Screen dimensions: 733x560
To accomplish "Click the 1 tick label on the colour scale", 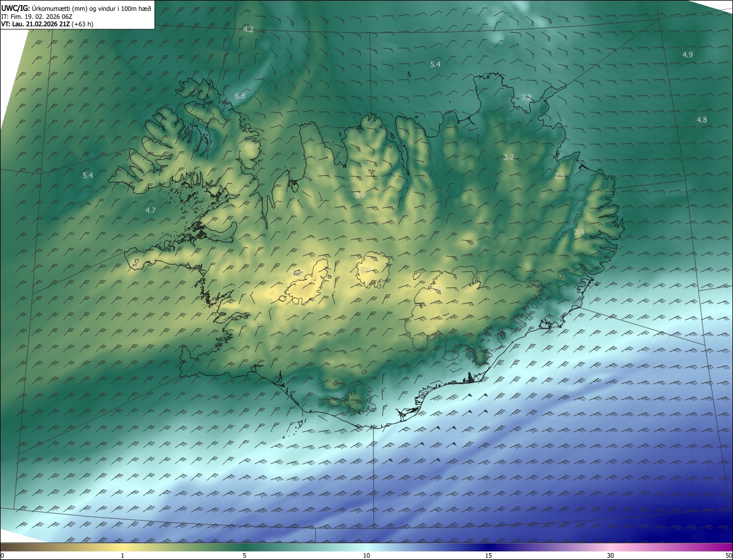I will coord(123,555).
